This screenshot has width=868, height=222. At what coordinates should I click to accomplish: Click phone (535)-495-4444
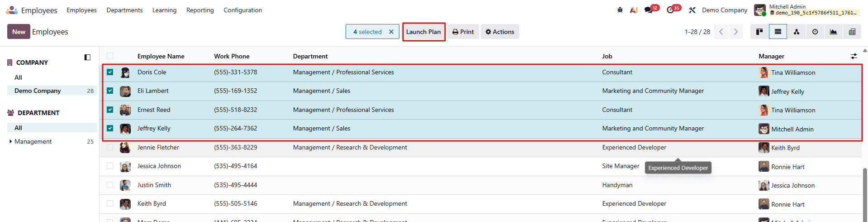(x=236, y=185)
